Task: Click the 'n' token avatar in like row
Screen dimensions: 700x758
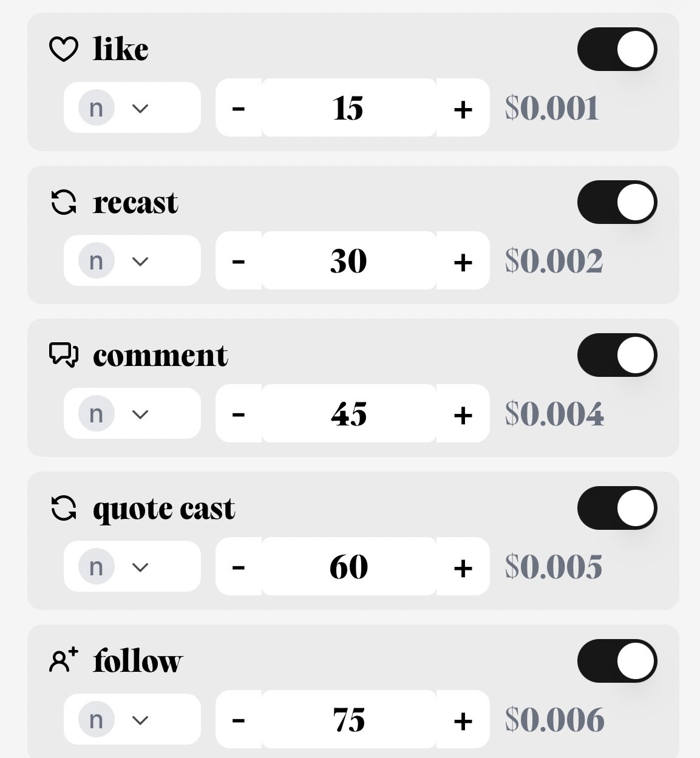Action: click(96, 108)
